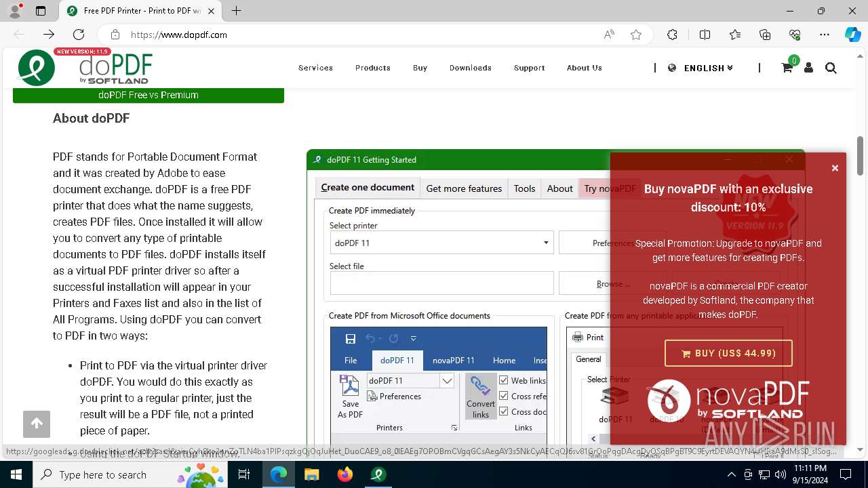This screenshot has height=488, width=868.
Task: Select the Tools tab in doPDF image
Action: click(524, 188)
